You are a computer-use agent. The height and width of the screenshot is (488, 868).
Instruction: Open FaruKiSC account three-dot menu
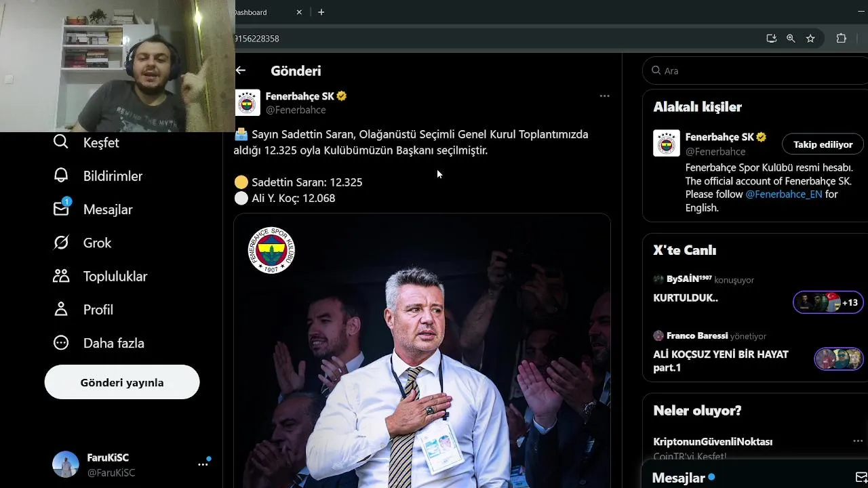[203, 464]
